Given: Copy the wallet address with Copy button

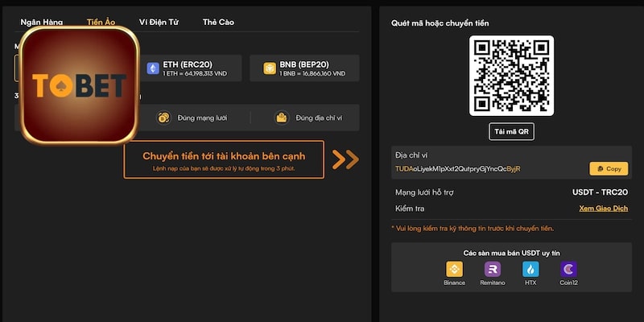Looking at the screenshot, I should (x=609, y=169).
